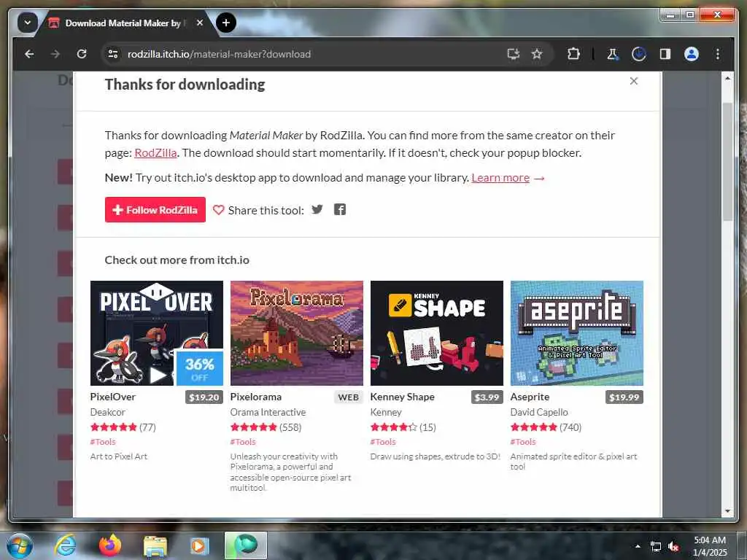The height and width of the screenshot is (560, 747).
Task: Close the Download Material Maker tab
Action: pyautogui.click(x=200, y=23)
